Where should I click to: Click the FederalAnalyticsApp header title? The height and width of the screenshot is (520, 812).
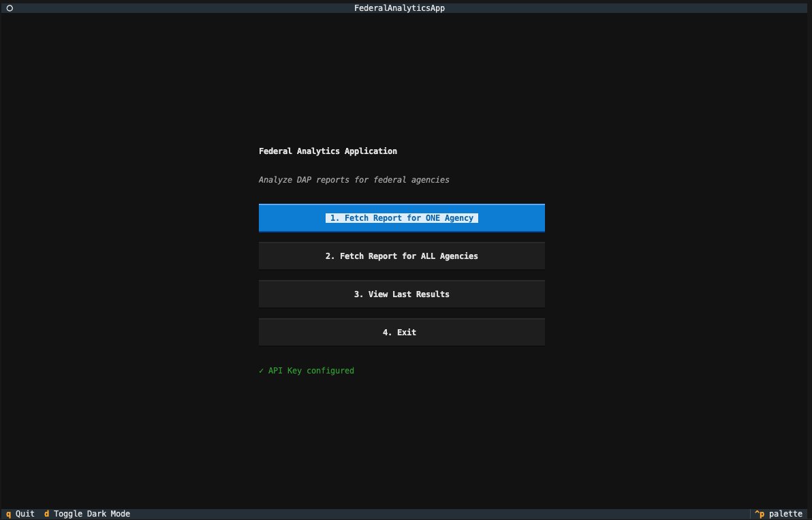pos(399,8)
